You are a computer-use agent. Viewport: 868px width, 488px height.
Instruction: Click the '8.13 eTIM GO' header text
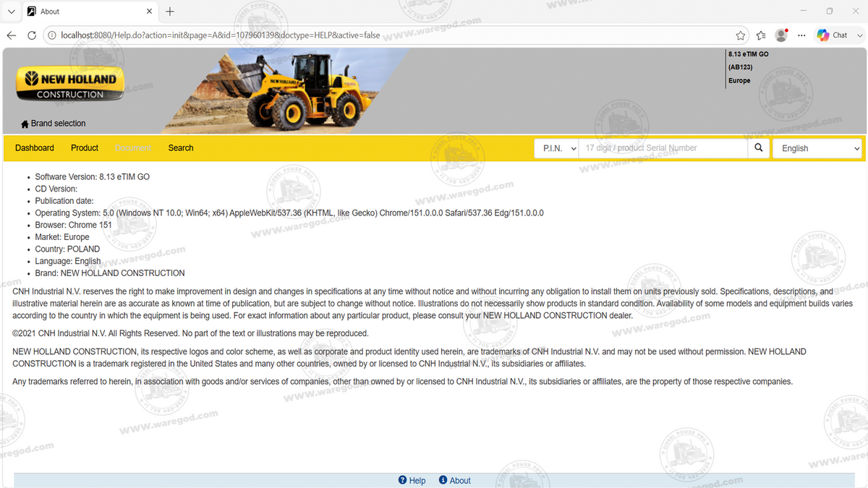749,54
